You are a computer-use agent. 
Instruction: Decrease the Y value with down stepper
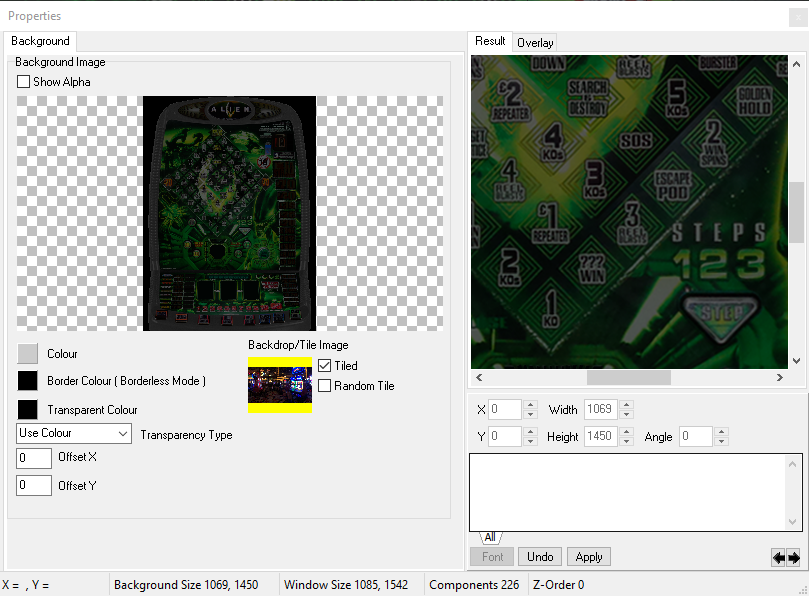point(530,442)
